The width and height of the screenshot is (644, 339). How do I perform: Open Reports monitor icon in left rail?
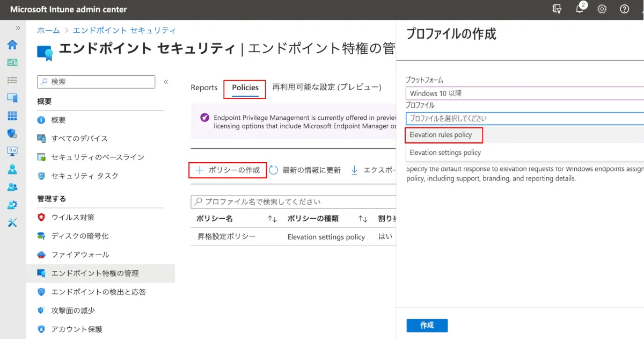click(x=12, y=151)
